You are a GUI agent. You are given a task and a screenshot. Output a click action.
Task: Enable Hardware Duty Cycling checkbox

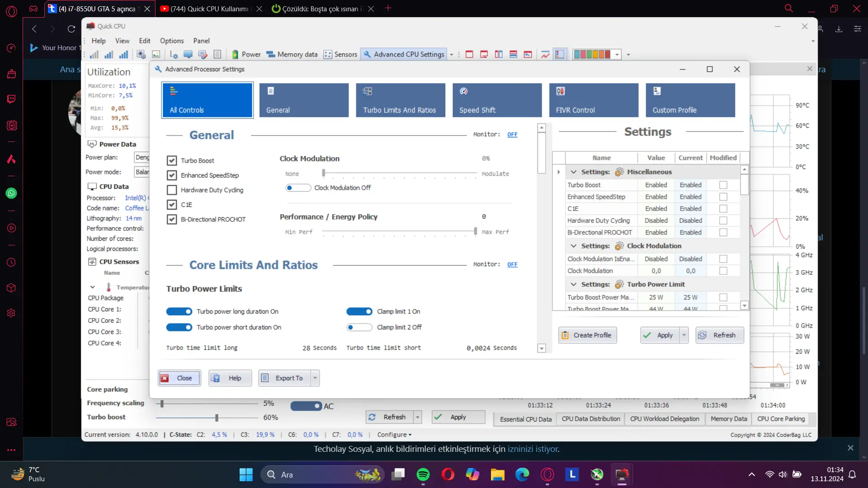pyautogui.click(x=172, y=190)
